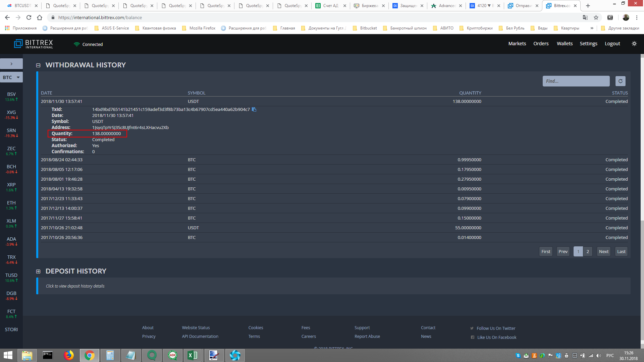Click the Prev pagination button

[x=563, y=252]
